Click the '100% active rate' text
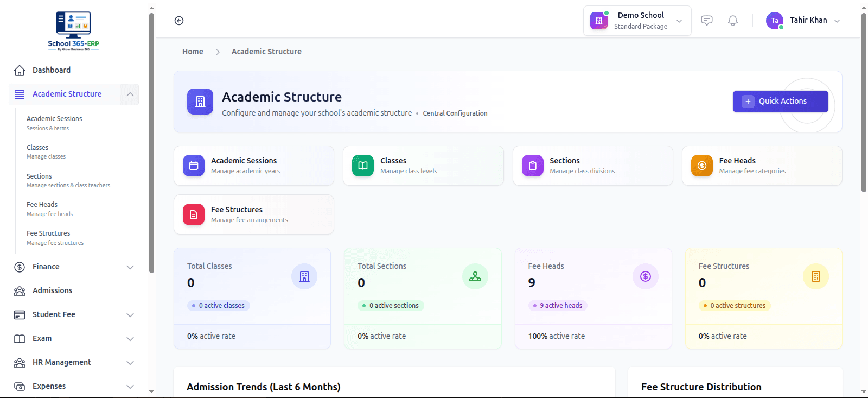The width and height of the screenshot is (868, 398). pyautogui.click(x=557, y=336)
